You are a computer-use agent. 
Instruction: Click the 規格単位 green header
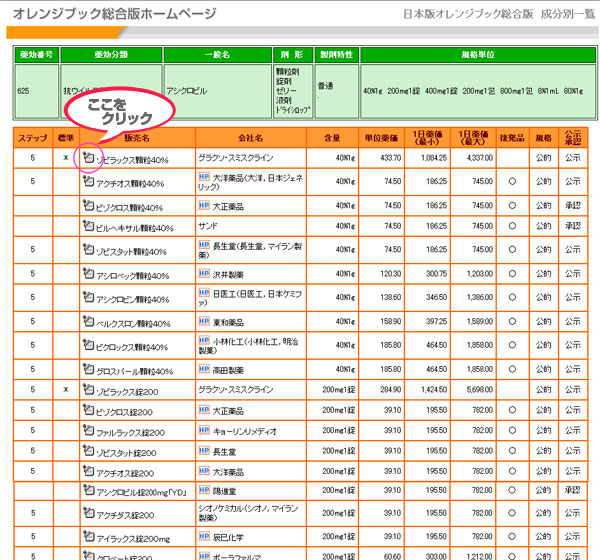click(478, 55)
